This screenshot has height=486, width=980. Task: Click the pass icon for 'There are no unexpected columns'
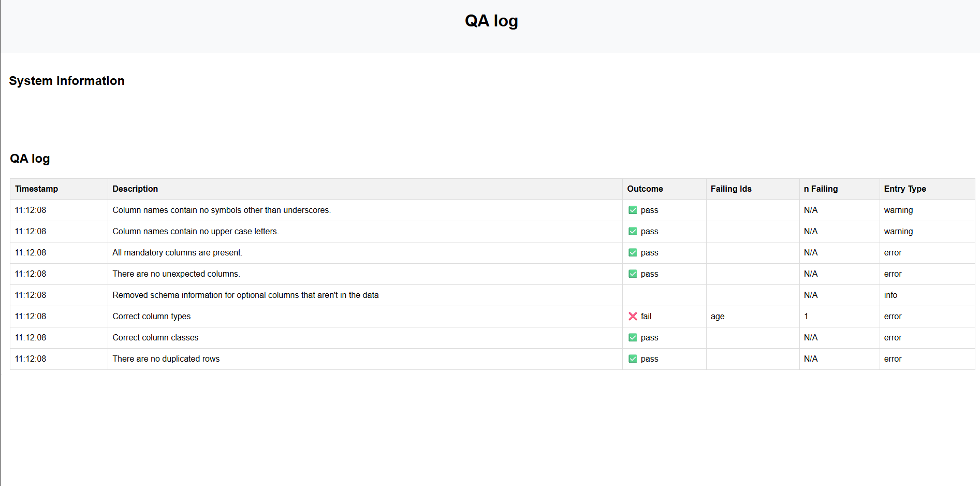pyautogui.click(x=633, y=274)
